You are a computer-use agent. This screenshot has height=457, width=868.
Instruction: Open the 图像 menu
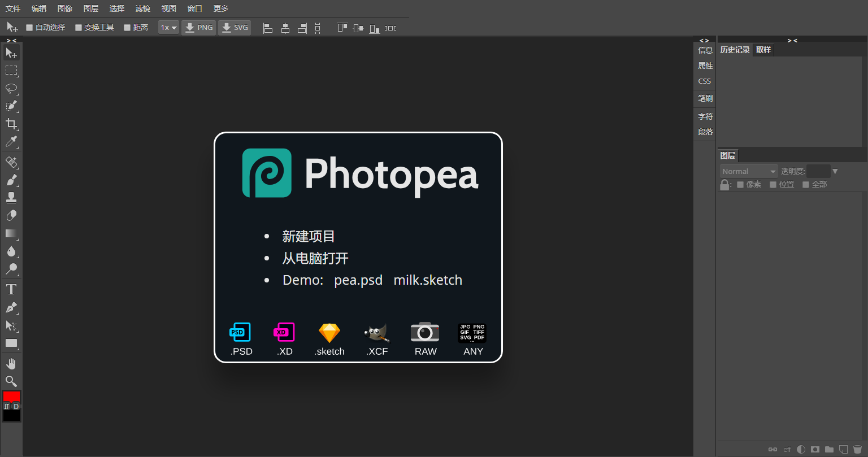tap(65, 8)
